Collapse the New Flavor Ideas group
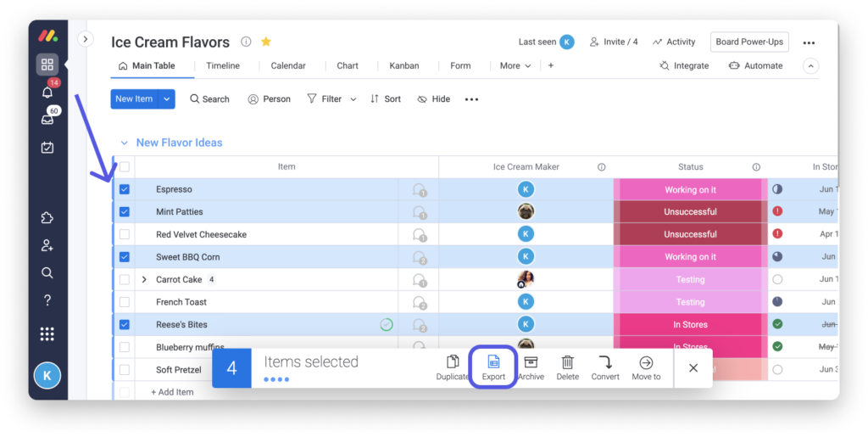This screenshot has height=437, width=868. coord(125,143)
